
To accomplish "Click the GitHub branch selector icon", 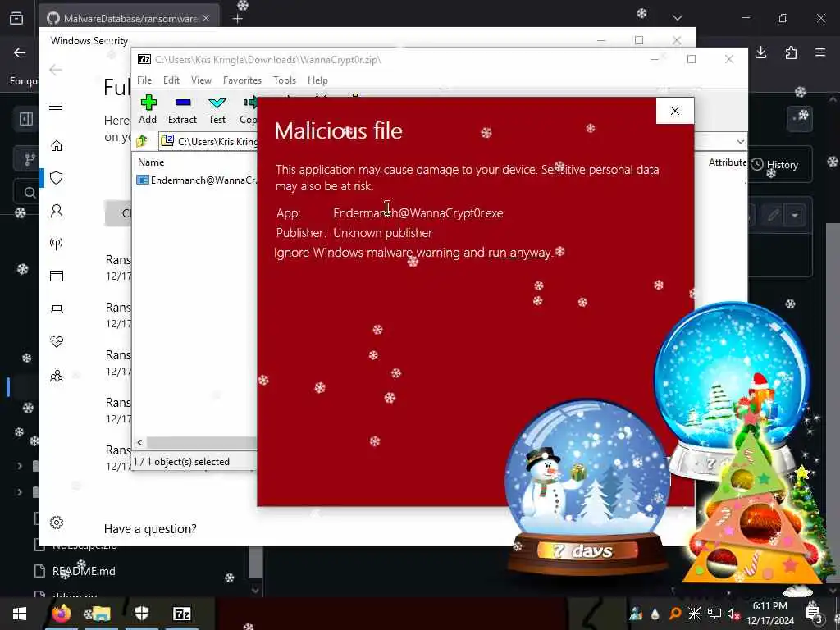I will point(30,159).
